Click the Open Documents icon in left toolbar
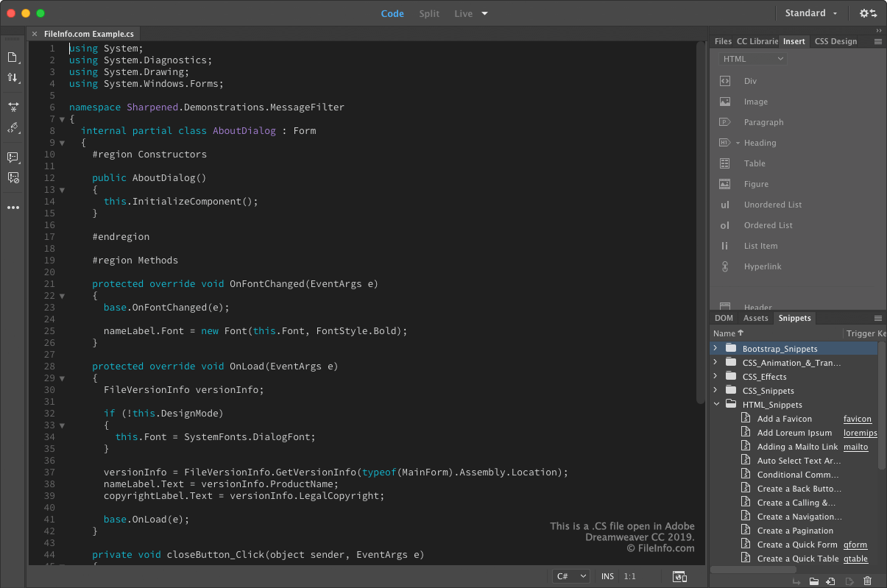This screenshot has height=588, width=887. [x=13, y=57]
